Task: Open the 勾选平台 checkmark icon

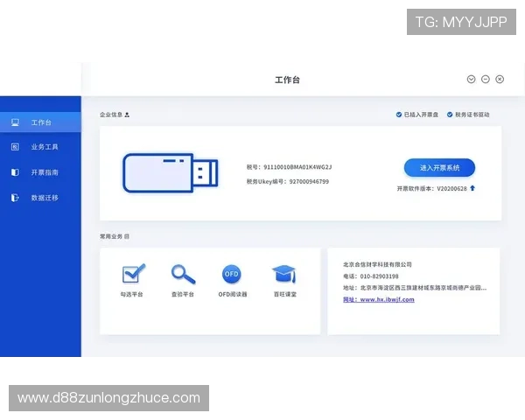Action: [133, 274]
